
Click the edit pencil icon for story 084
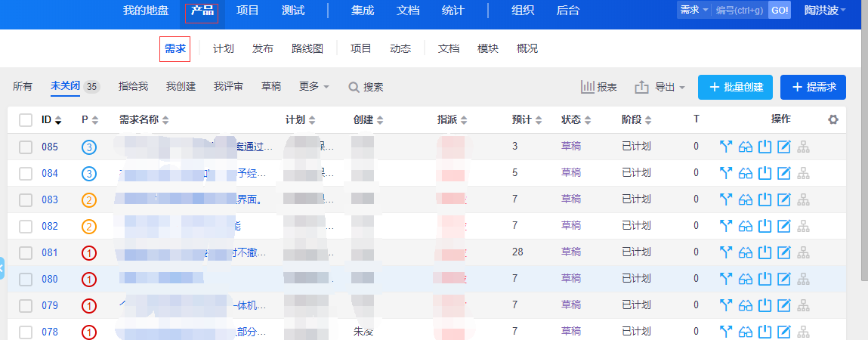[783, 173]
